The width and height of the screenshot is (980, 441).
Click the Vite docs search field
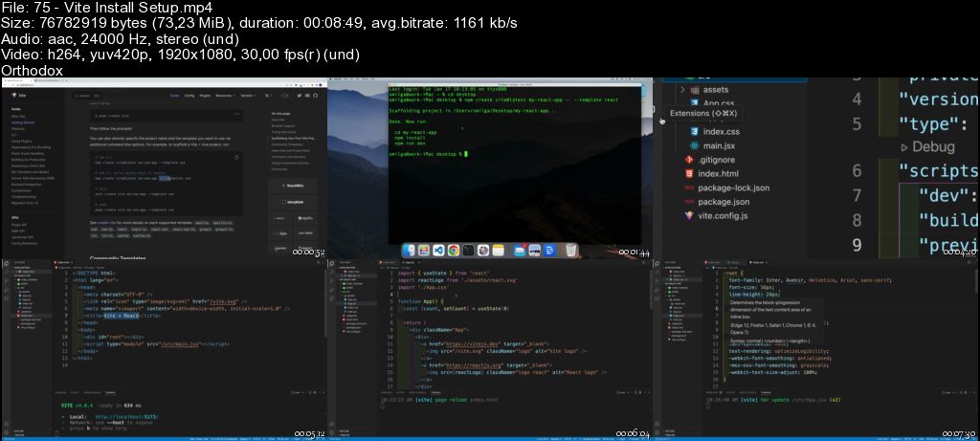(87, 96)
